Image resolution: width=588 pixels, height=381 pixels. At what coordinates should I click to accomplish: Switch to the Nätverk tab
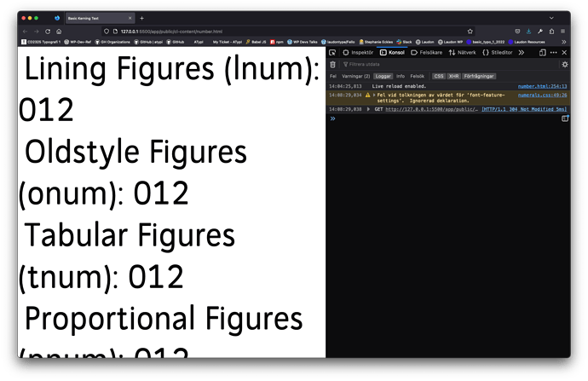pyautogui.click(x=463, y=53)
